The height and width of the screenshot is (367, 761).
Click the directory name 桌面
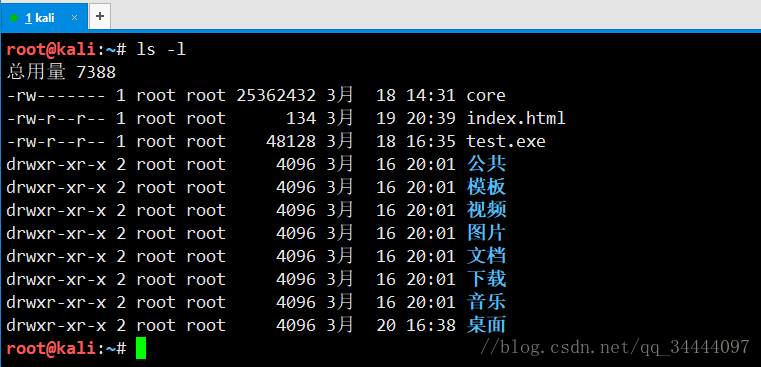tap(486, 325)
